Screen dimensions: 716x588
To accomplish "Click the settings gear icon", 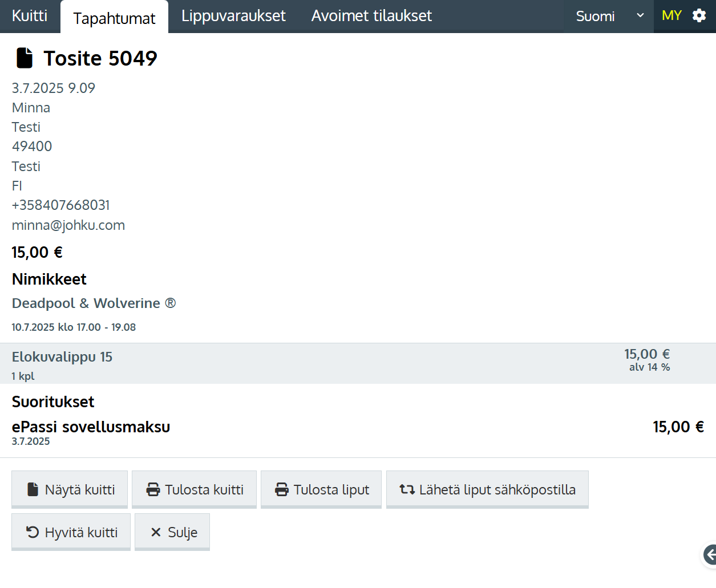I will click(x=699, y=15).
